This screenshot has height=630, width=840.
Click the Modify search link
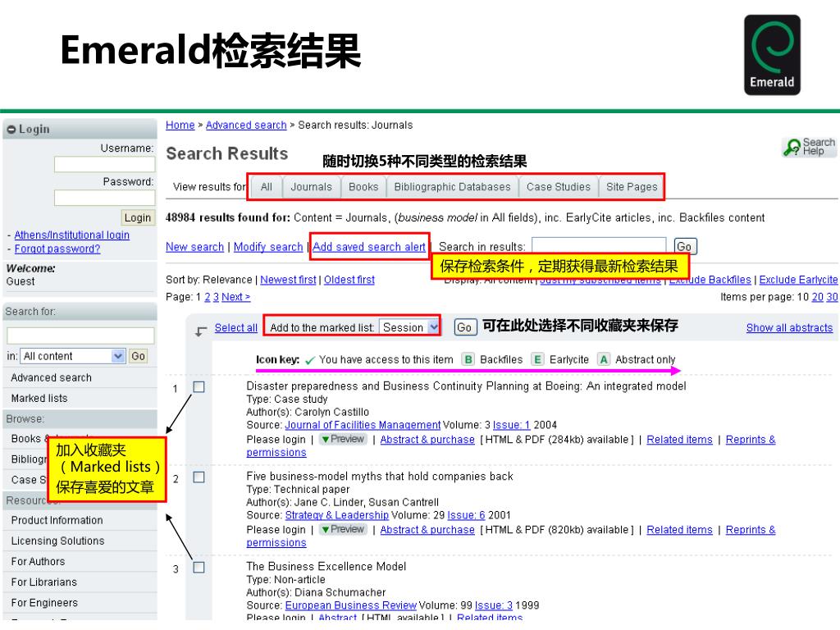tap(268, 247)
